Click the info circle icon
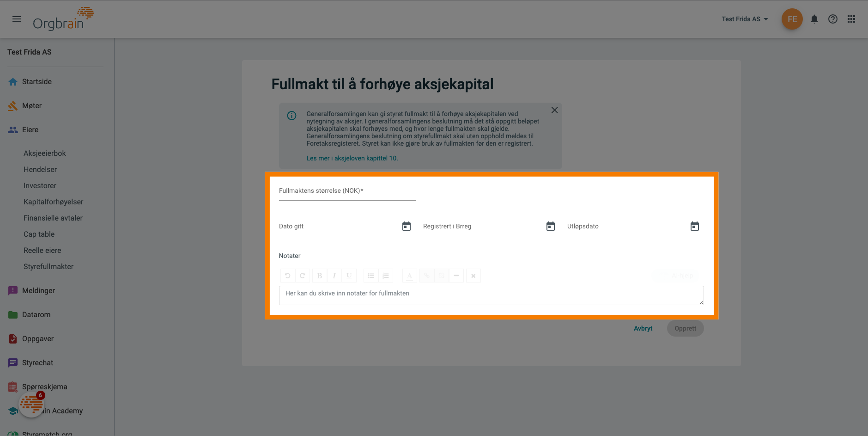Image resolution: width=868 pixels, height=436 pixels. 292,116
